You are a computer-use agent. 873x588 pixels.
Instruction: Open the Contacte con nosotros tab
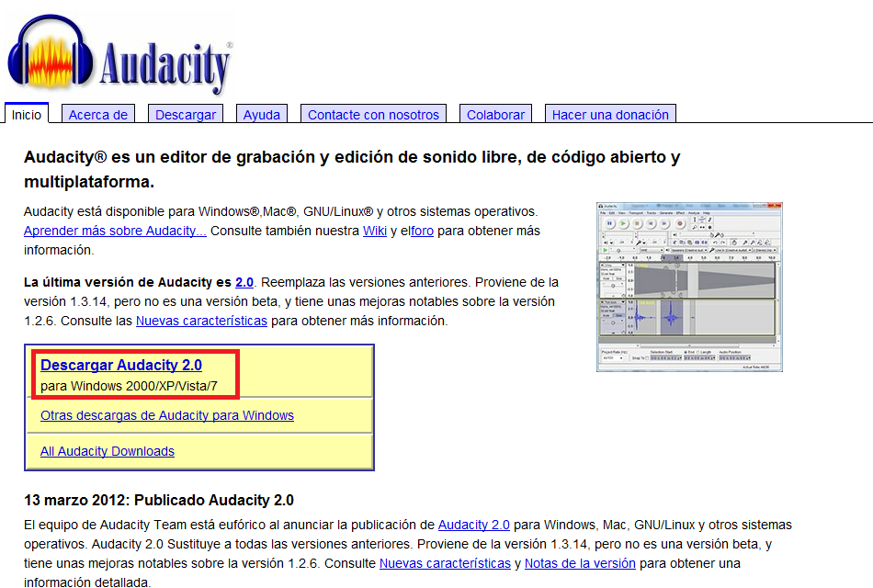pos(373,115)
